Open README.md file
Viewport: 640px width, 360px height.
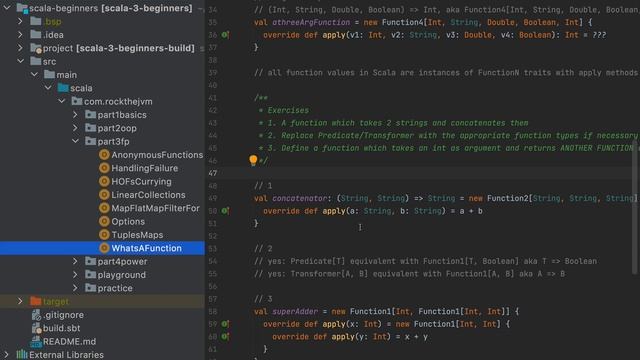pos(69,341)
